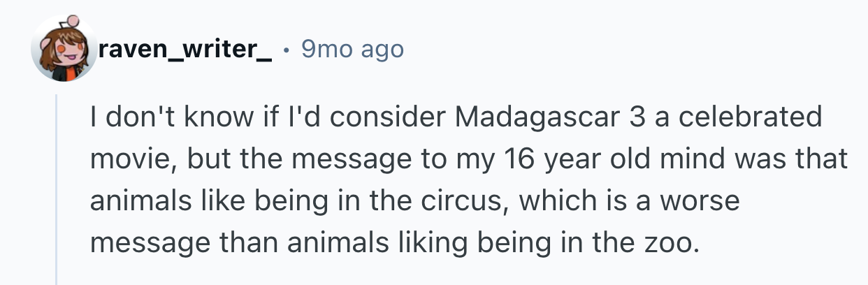This screenshot has width=868, height=285.
Task: Click raven_writer_'s avatar image
Action: pyautogui.click(x=64, y=49)
